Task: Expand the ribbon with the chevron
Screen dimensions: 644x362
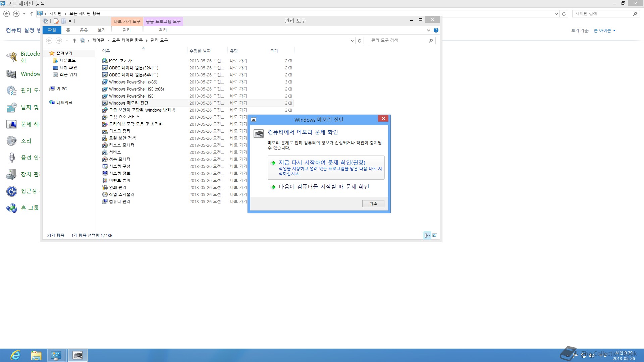Action: click(x=428, y=30)
